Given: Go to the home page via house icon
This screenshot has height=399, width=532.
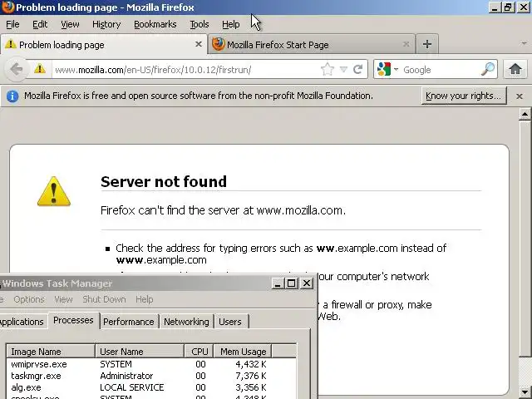Looking at the screenshot, I should pyautogui.click(x=515, y=69).
